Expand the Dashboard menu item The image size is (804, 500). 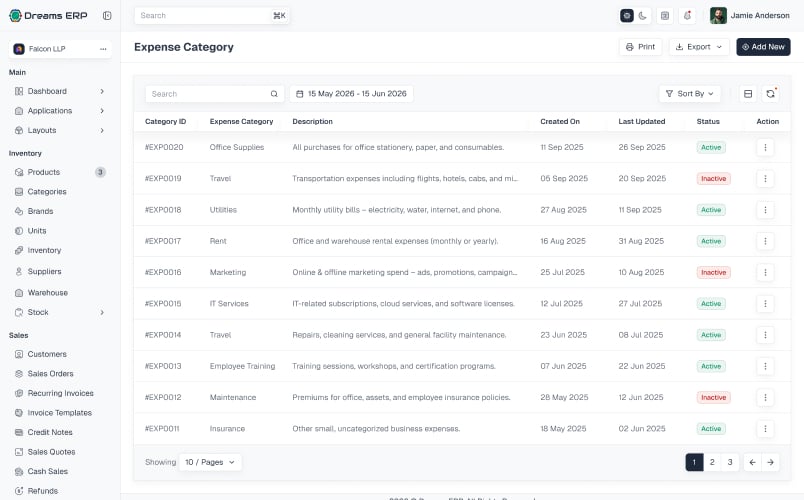[60, 91]
